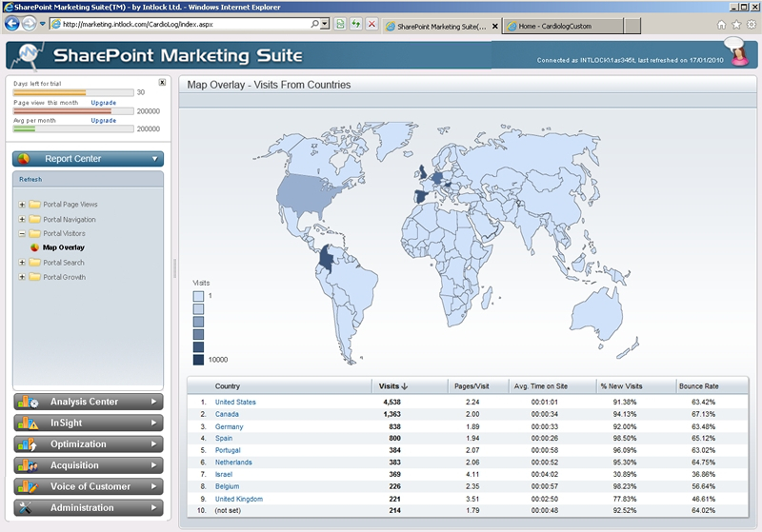Click Upgrade link for Page view this month
This screenshot has height=532, width=762.
coord(104,103)
